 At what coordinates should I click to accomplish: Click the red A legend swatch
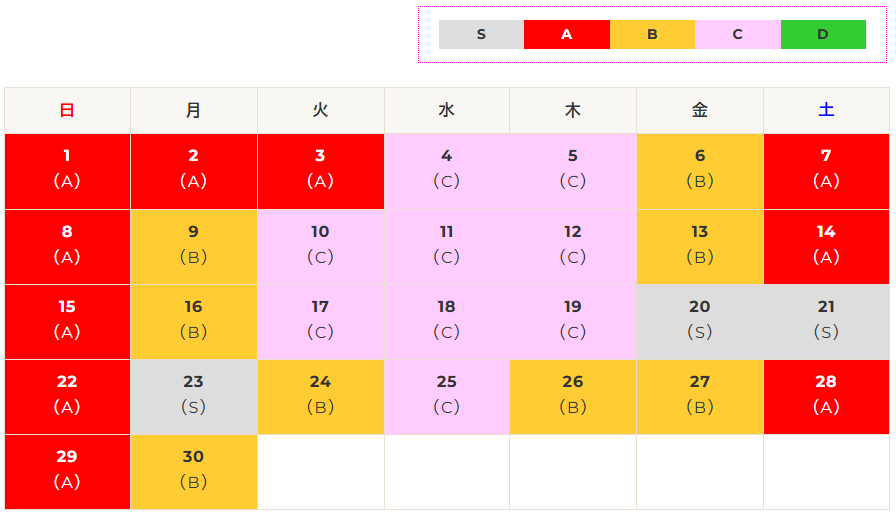567,34
